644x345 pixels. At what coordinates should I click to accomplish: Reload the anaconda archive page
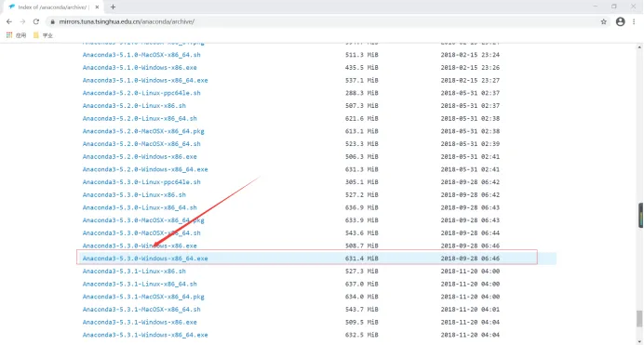36,21
